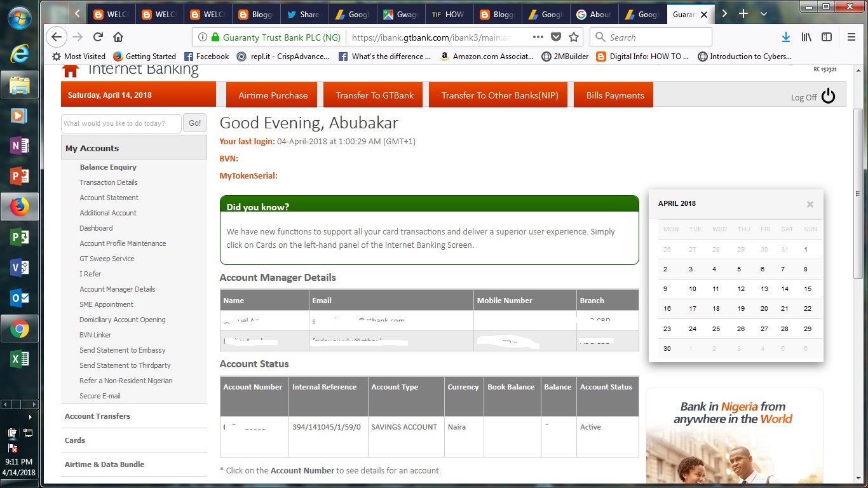This screenshot has height=488, width=868.
Task: Switch to the Gwag browser tab
Action: point(400,14)
